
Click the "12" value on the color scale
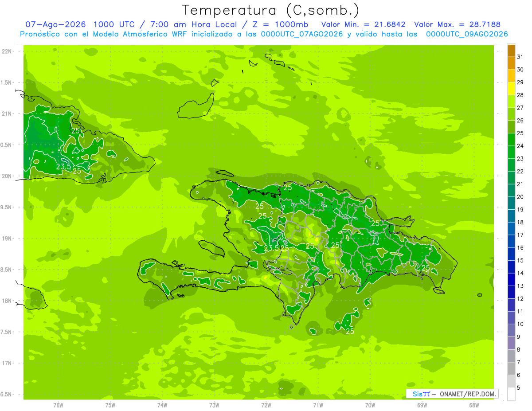tap(520, 299)
